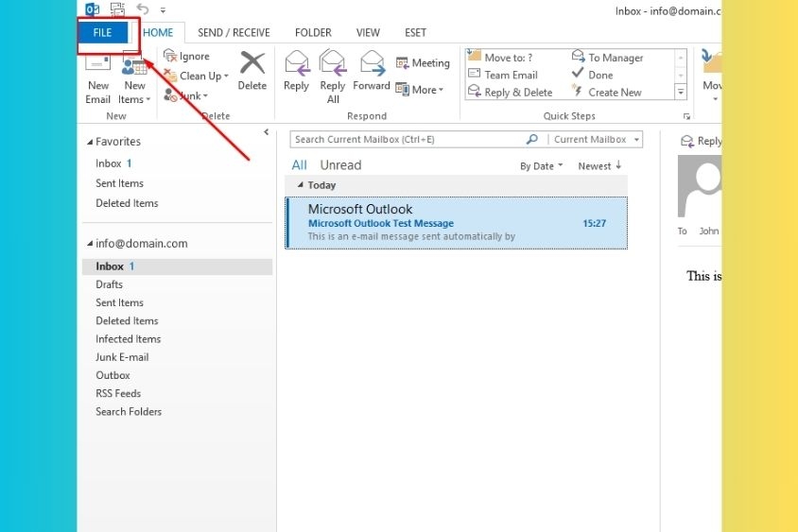This screenshot has height=532, width=798.
Task: Open the More respond options dropdown
Action: [x=420, y=90]
